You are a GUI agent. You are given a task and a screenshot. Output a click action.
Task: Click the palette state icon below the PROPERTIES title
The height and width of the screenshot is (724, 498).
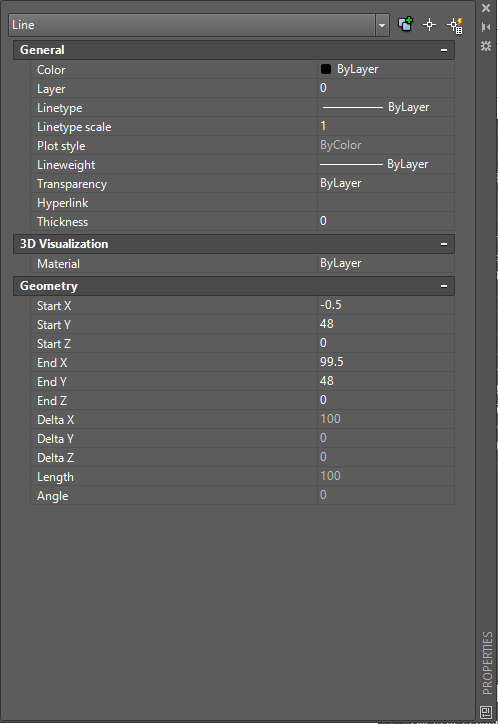pos(486,712)
